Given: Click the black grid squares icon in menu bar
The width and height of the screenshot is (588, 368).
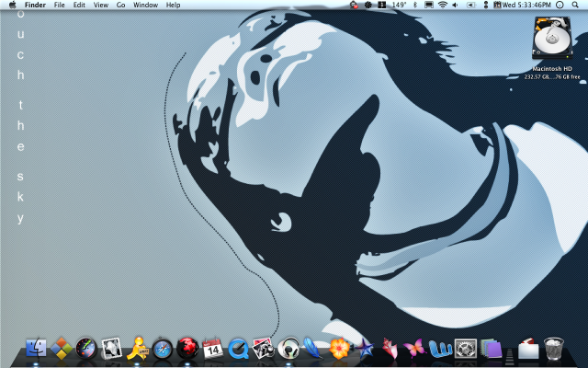Looking at the screenshot, I should pyautogui.click(x=382, y=5).
